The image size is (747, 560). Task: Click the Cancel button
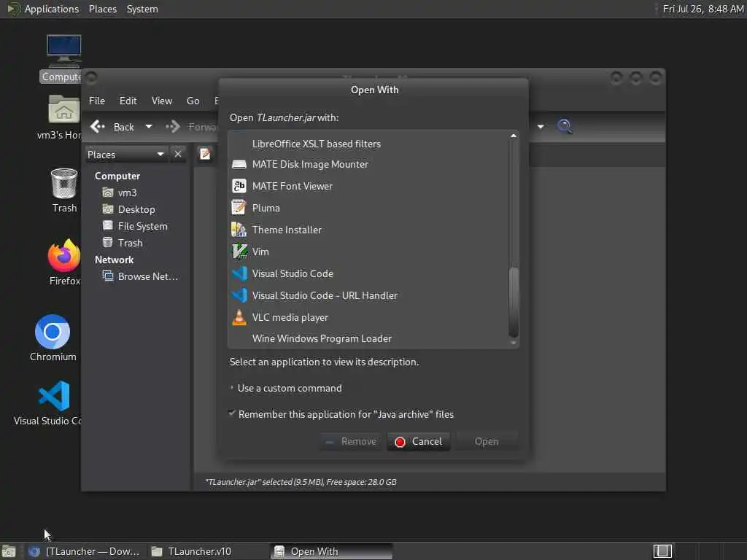click(419, 441)
